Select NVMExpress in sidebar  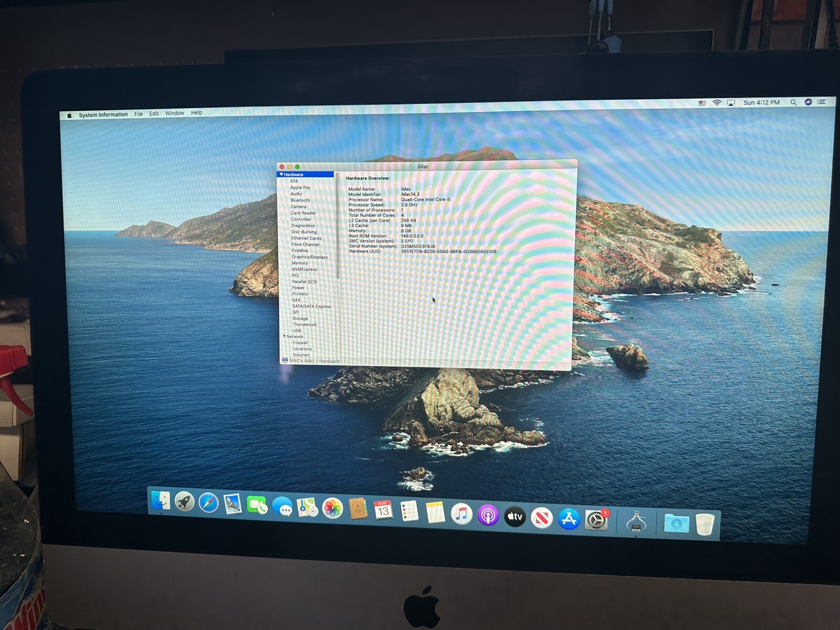(x=304, y=269)
